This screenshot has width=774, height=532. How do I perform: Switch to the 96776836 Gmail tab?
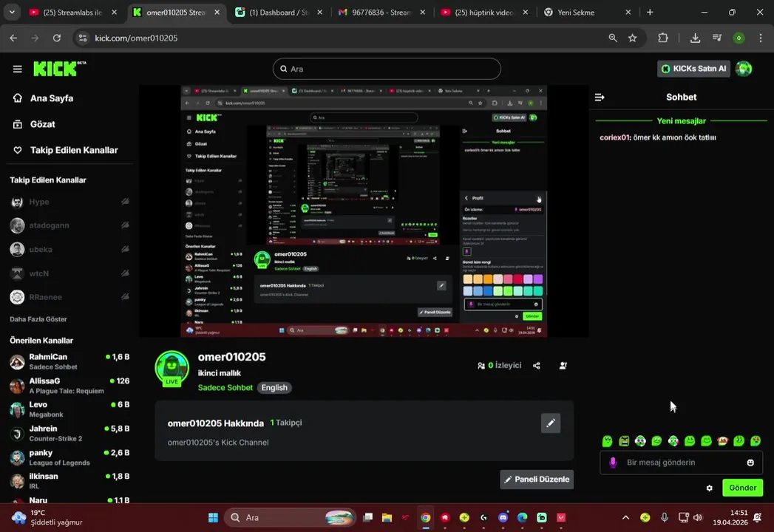point(381,13)
